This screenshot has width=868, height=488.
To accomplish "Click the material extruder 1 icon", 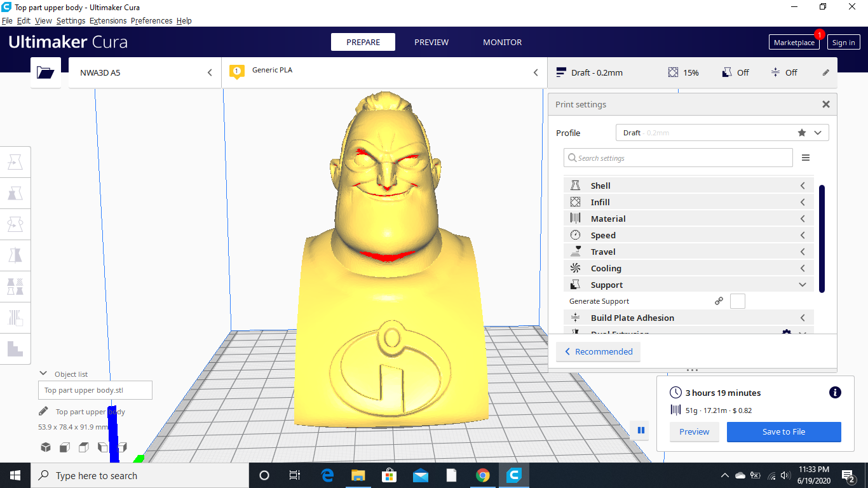I will click(x=237, y=71).
